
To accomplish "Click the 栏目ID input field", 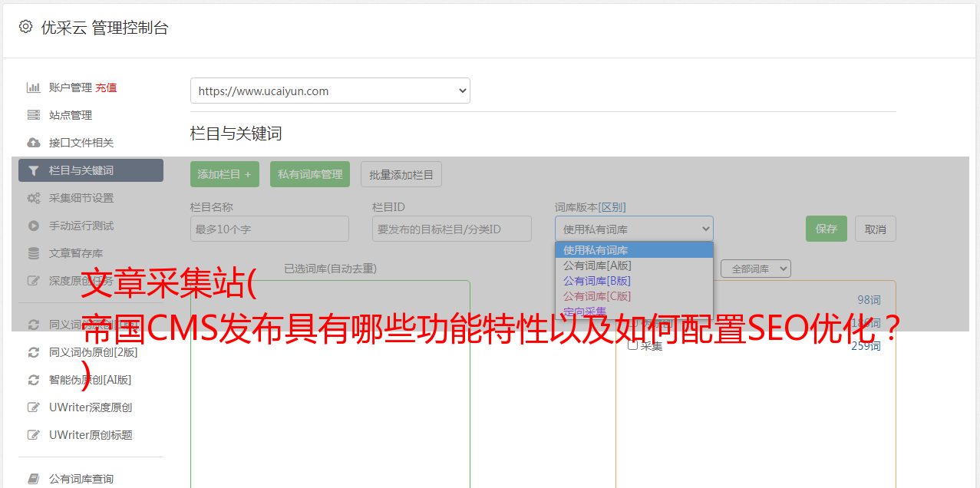I will [x=452, y=229].
